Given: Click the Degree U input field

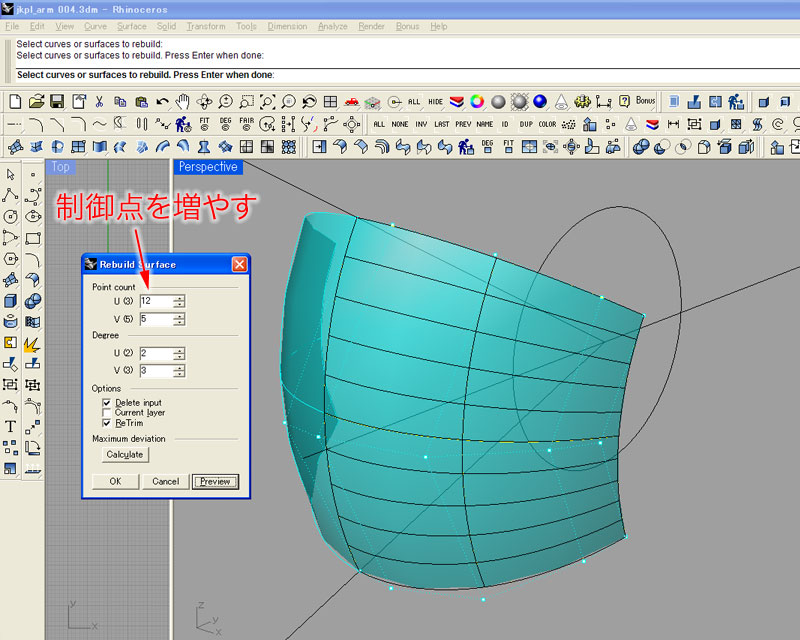Looking at the screenshot, I should click(x=156, y=353).
